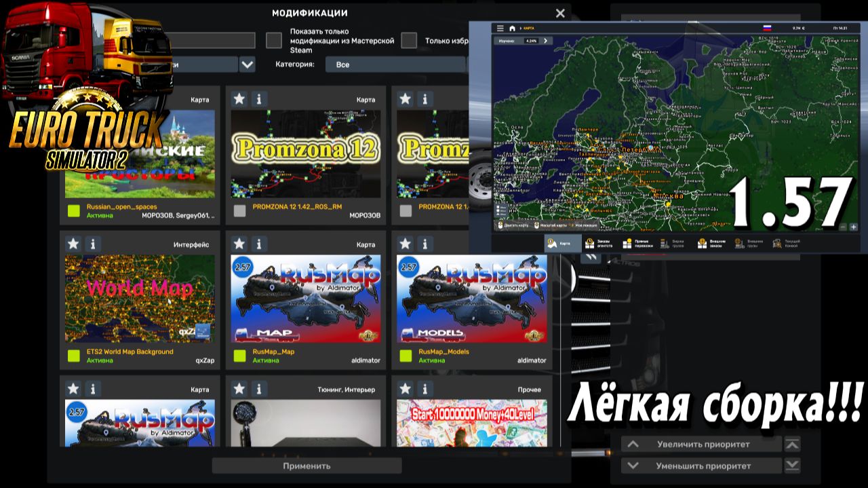The width and height of the screenshot is (868, 488).
Task: Click the Russian_open_spaces mod name
Action: (x=121, y=206)
